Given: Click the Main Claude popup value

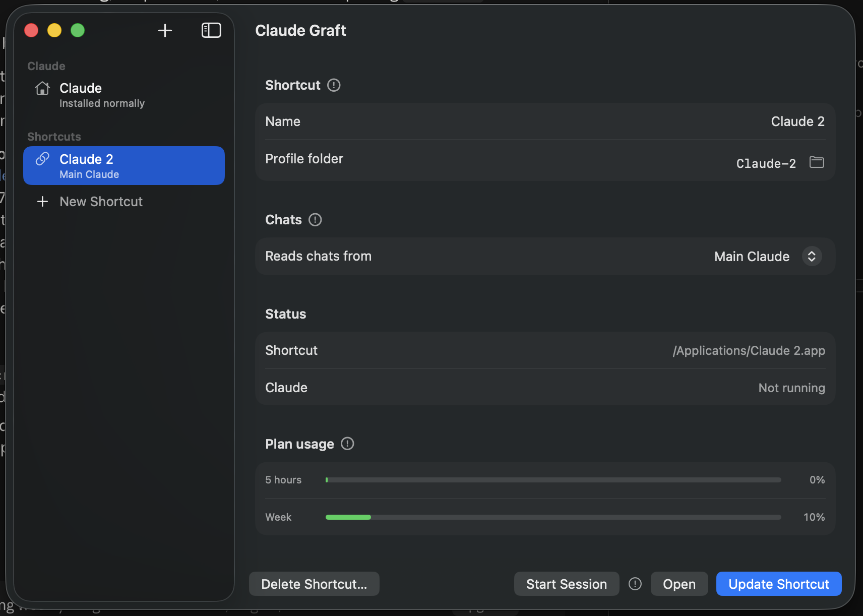Looking at the screenshot, I should pyautogui.click(x=752, y=256).
